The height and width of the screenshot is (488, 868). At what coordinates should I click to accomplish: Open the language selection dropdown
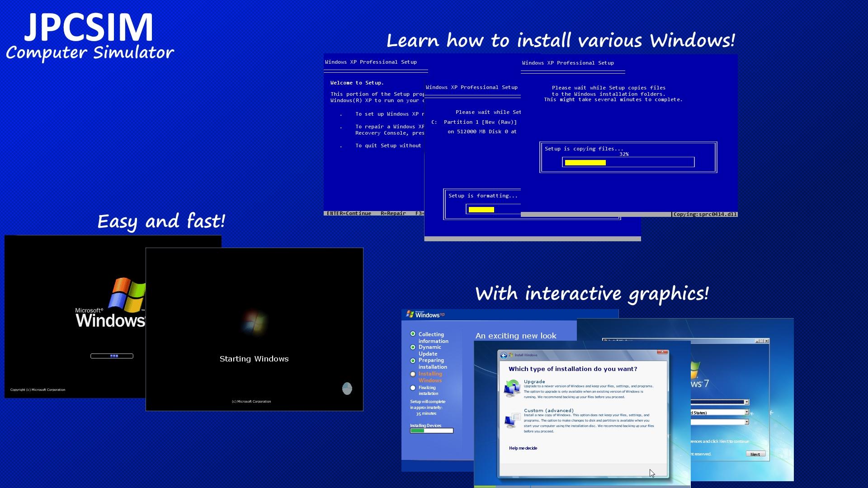[747, 402]
